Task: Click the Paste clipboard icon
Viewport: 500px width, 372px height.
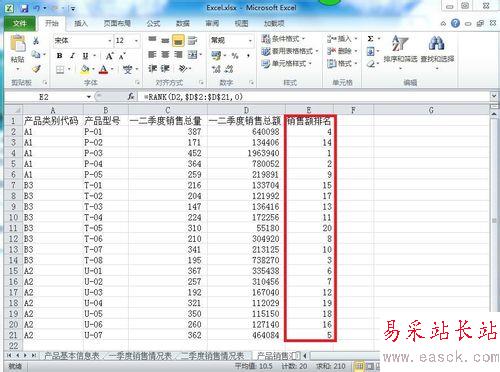Action: [x=18, y=44]
